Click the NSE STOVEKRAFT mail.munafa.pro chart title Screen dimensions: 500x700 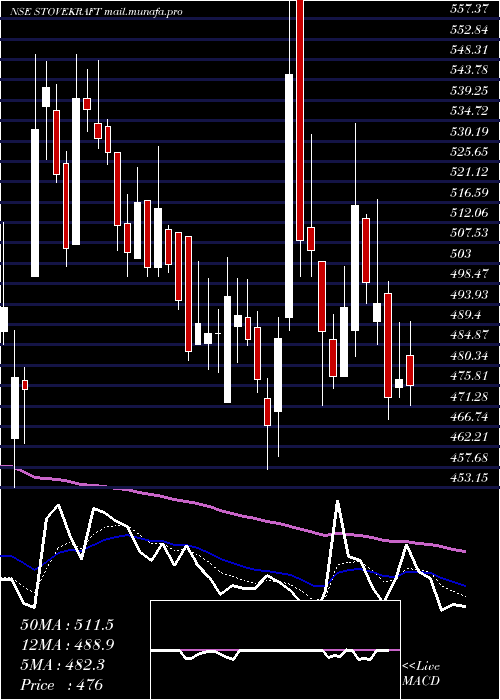(96, 12)
